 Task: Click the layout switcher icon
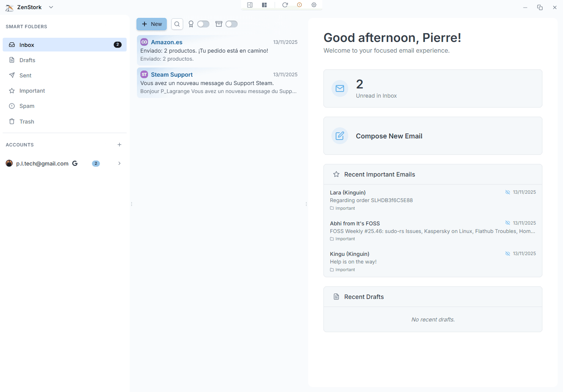(x=264, y=5)
